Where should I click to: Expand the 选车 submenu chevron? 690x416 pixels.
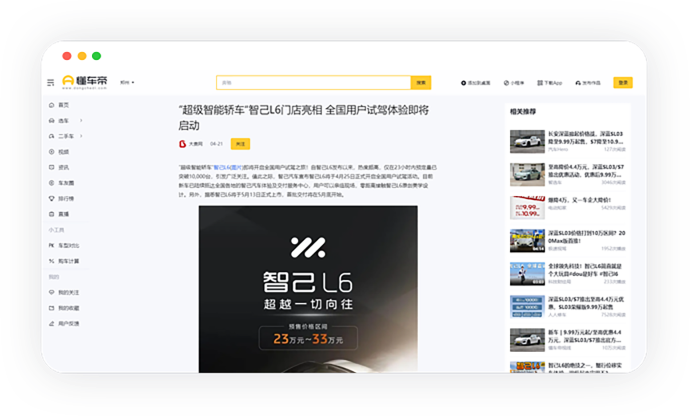(x=81, y=121)
